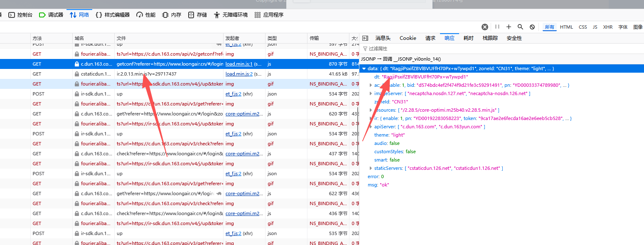Screen dimensions: 644x245
Task: Click the plus icon in network toolbar
Action: [509, 27]
